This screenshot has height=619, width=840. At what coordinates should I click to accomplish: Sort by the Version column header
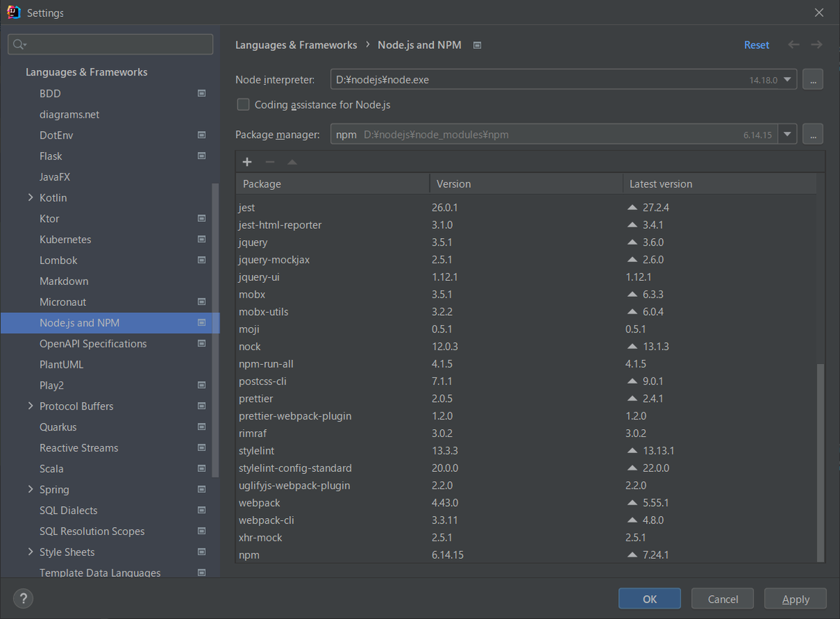tap(526, 184)
